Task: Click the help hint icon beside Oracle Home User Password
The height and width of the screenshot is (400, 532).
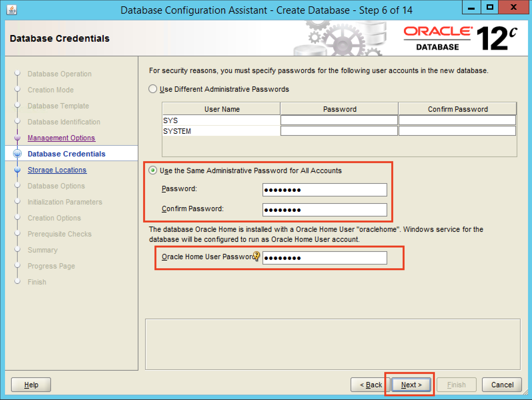Action: (x=256, y=256)
